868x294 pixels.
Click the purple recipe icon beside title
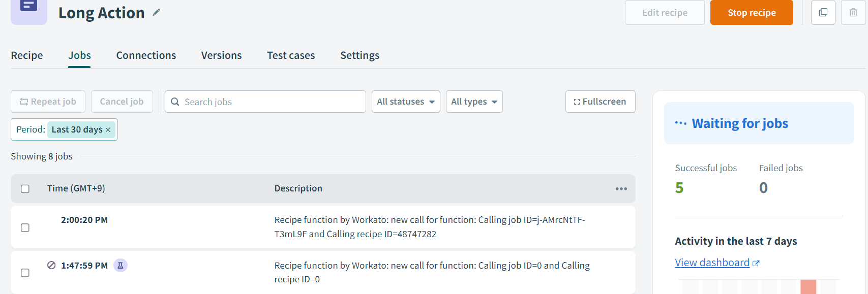(x=29, y=10)
